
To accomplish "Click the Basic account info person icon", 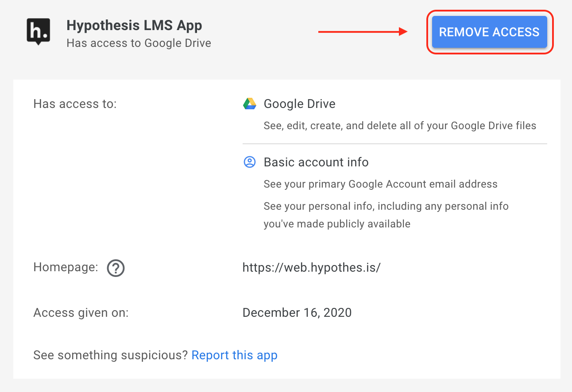I will (250, 162).
